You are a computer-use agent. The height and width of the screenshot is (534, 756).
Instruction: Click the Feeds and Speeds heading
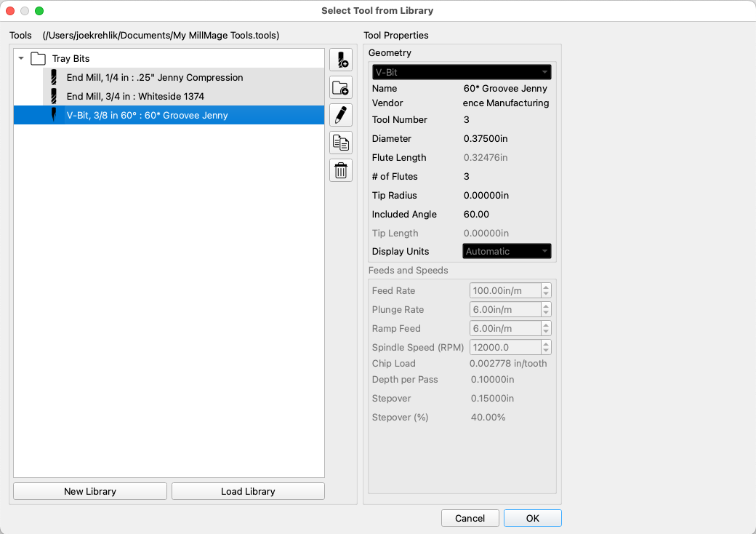point(408,270)
